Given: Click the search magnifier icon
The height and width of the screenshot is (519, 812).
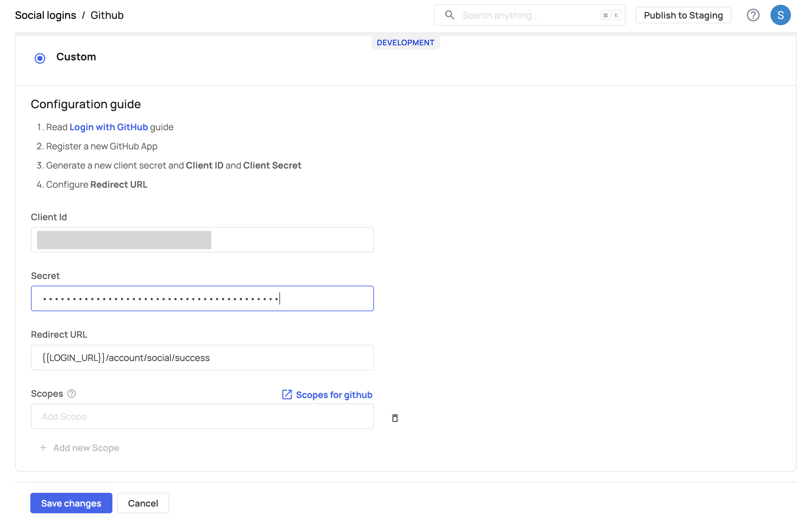Looking at the screenshot, I should (449, 15).
